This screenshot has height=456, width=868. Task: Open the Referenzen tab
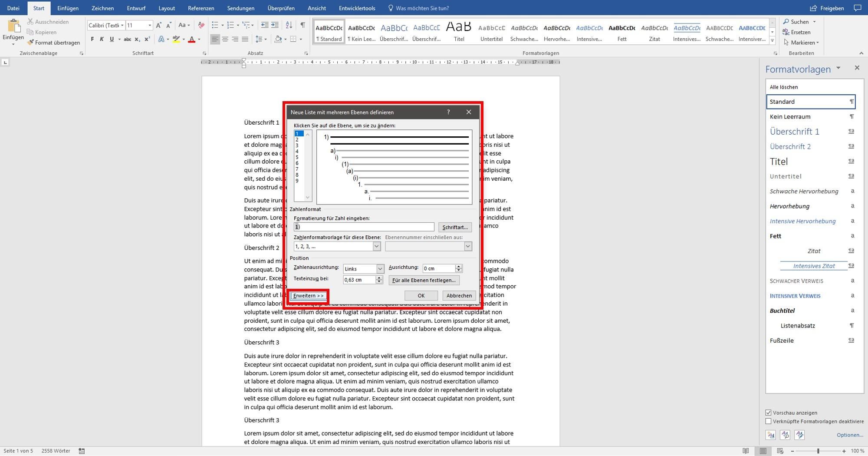click(x=201, y=8)
